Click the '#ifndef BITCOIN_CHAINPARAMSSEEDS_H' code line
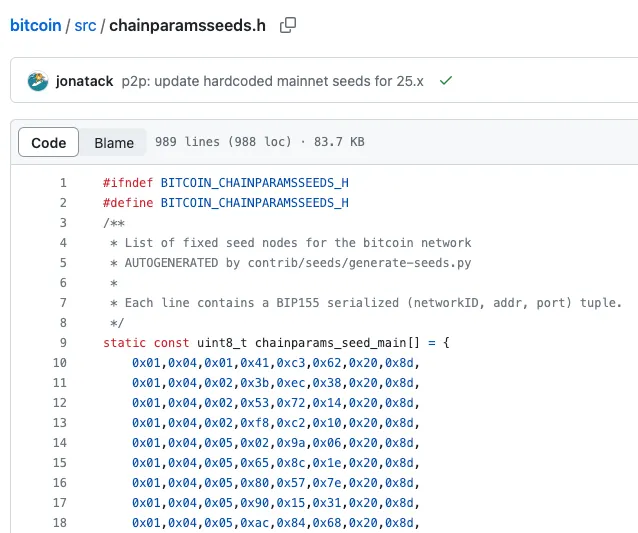The height and width of the screenshot is (533, 638). pyautogui.click(x=226, y=183)
